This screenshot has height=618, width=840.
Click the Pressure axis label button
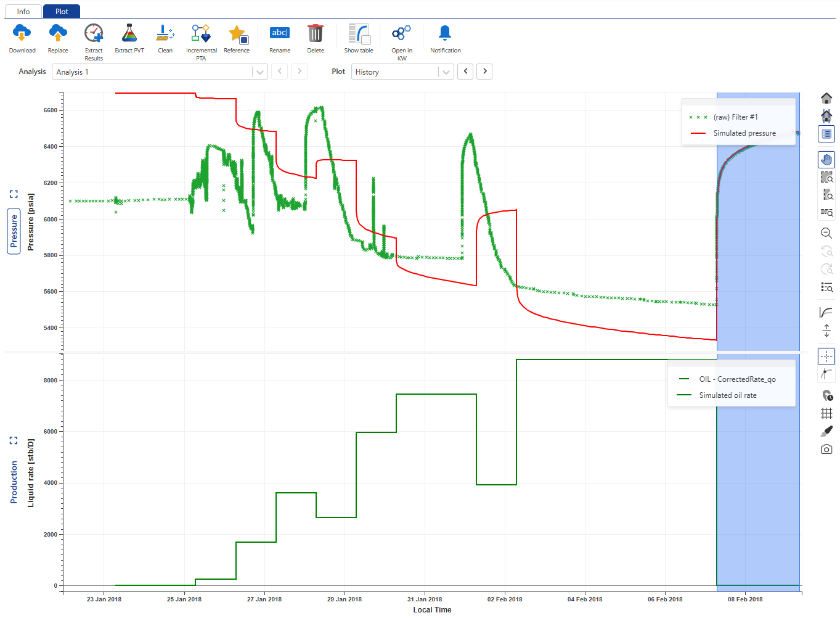coord(14,231)
